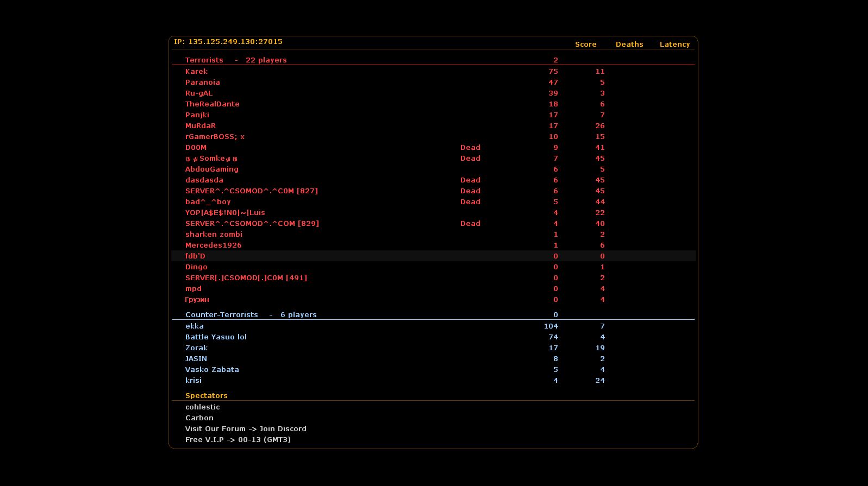Click on player TheRealDante

[x=212, y=104]
